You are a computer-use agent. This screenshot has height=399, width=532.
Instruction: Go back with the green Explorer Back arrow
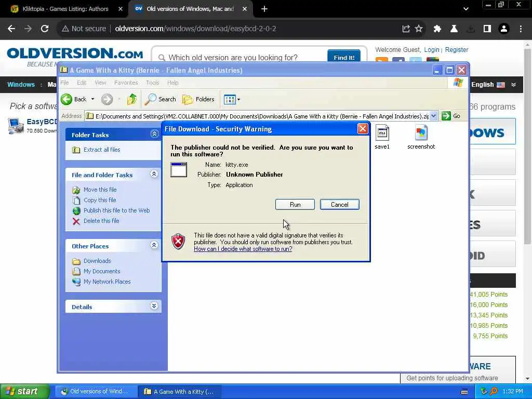click(x=66, y=99)
